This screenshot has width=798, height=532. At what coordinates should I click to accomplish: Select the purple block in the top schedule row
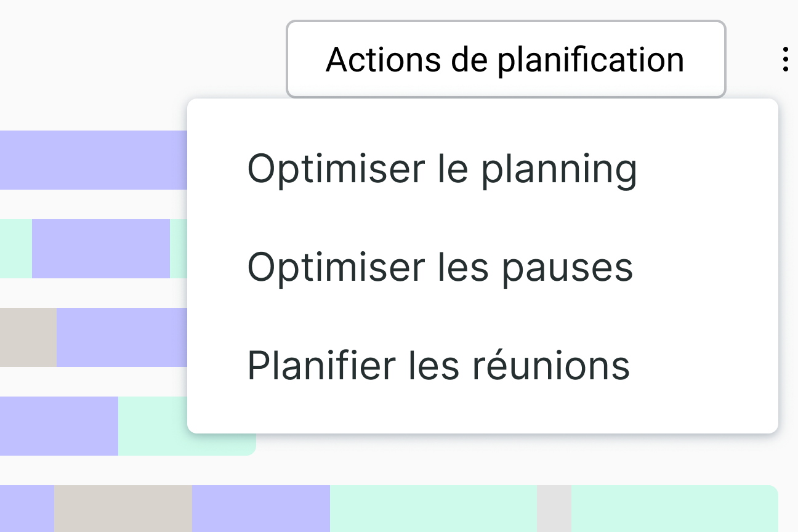[x=92, y=159]
